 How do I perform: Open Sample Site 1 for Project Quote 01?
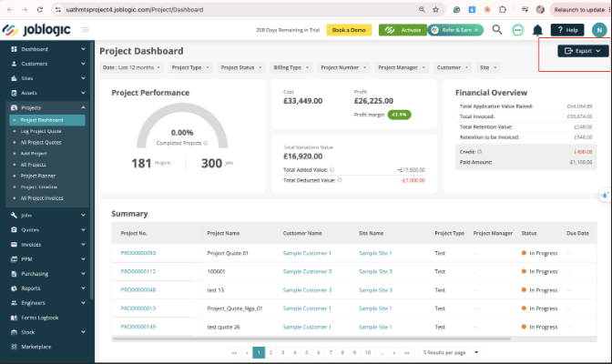(375, 253)
